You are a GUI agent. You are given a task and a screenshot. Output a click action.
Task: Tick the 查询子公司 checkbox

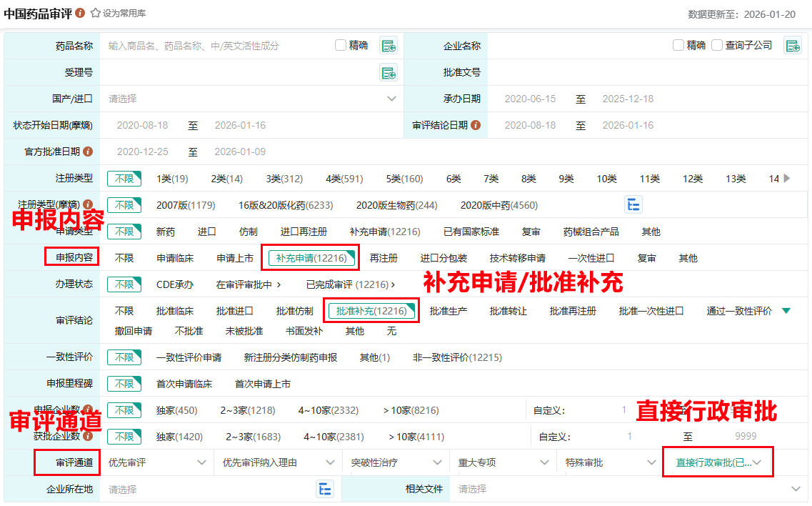point(717,45)
